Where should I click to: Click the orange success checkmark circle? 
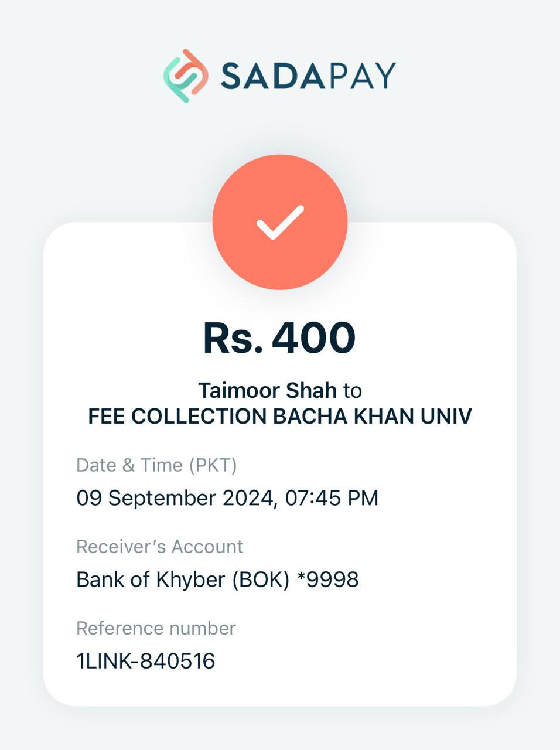(x=280, y=222)
